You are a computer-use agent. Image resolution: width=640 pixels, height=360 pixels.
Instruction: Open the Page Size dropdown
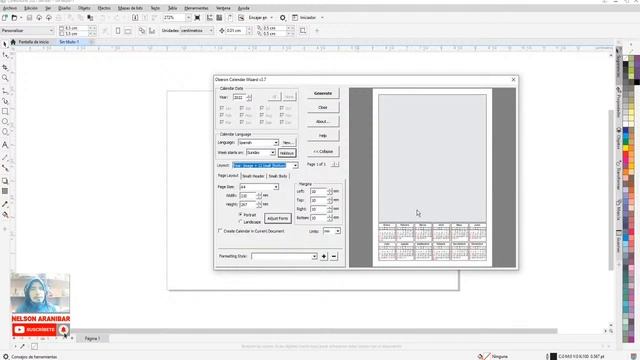(276, 187)
